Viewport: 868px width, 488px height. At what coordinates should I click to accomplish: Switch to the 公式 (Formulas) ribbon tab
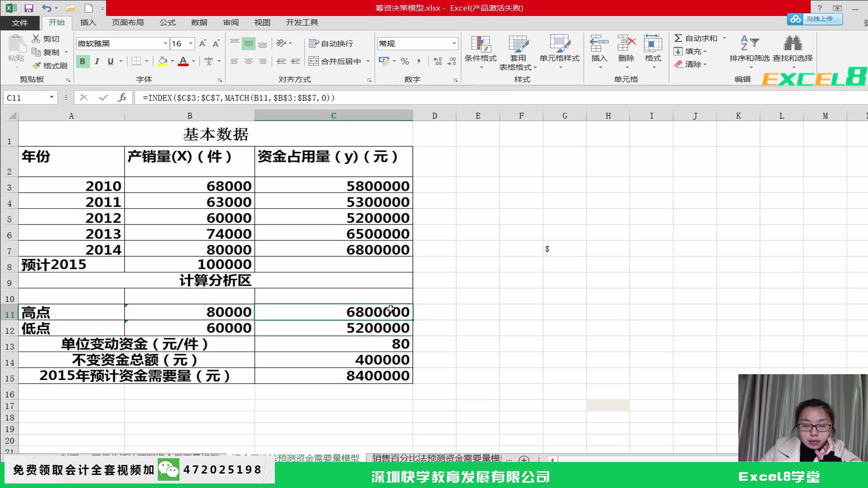(x=167, y=22)
